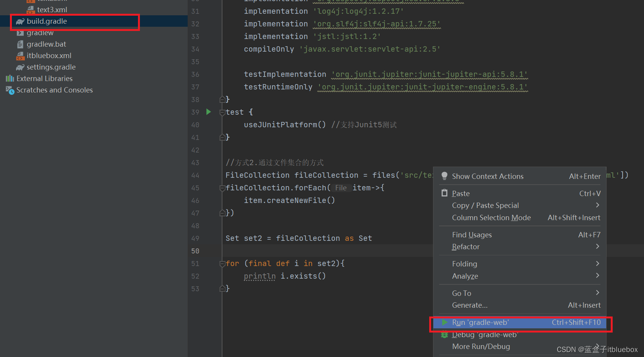The width and height of the screenshot is (644, 357).
Task: Choose Column Selection Mode
Action: [520, 217]
